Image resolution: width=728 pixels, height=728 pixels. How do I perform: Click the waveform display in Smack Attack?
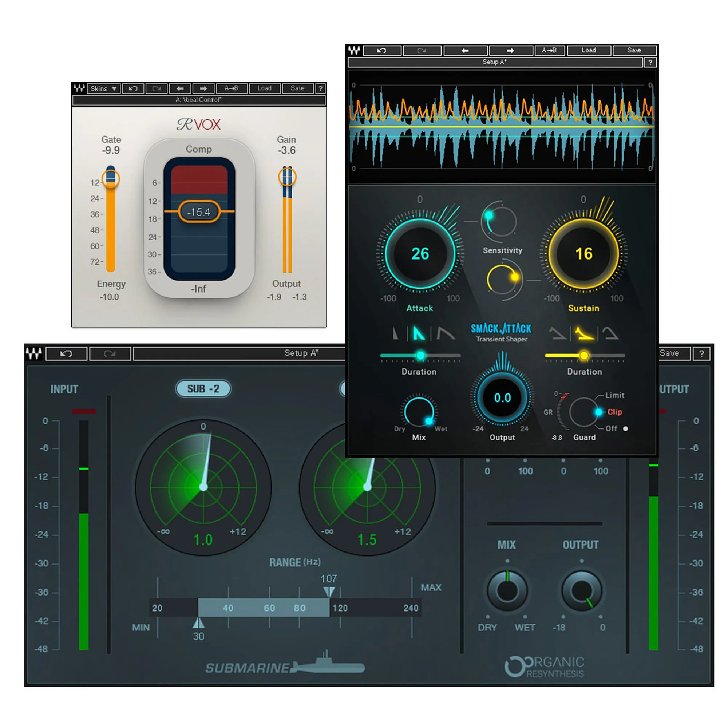(502, 127)
